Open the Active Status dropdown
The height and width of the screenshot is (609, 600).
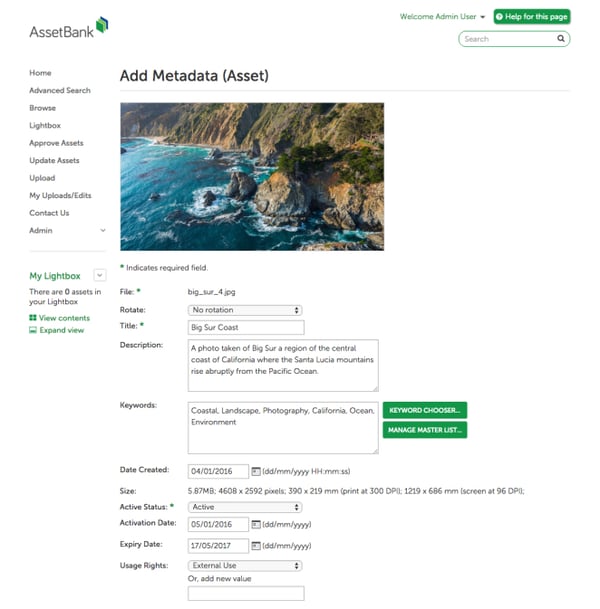pyautogui.click(x=245, y=507)
